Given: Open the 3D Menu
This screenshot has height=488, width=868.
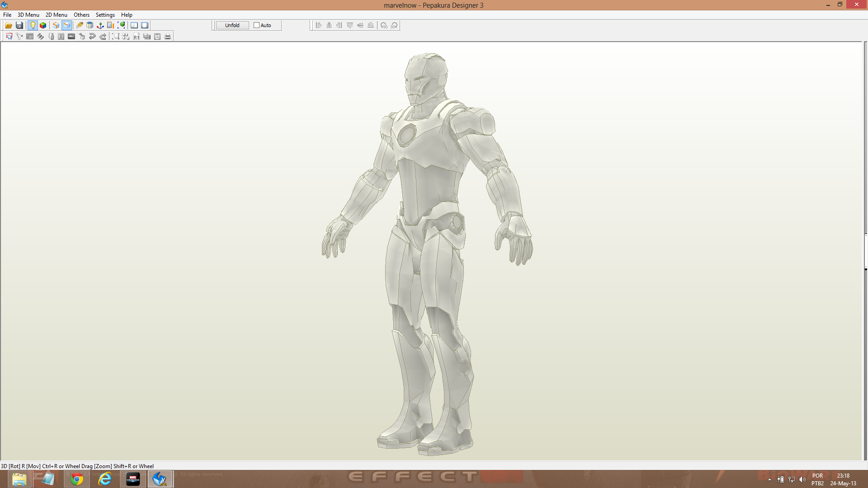Looking at the screenshot, I should tap(28, 15).
